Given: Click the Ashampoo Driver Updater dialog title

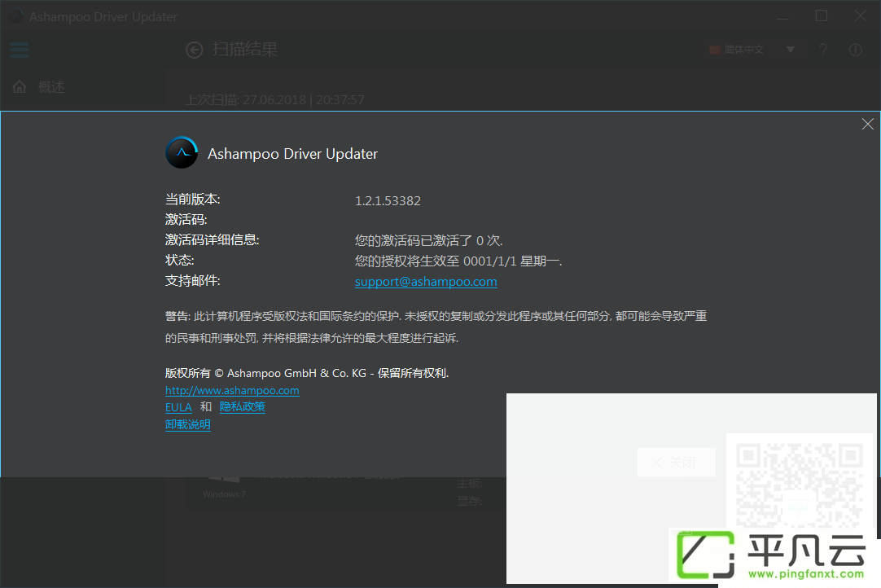Looking at the screenshot, I should tap(293, 153).
